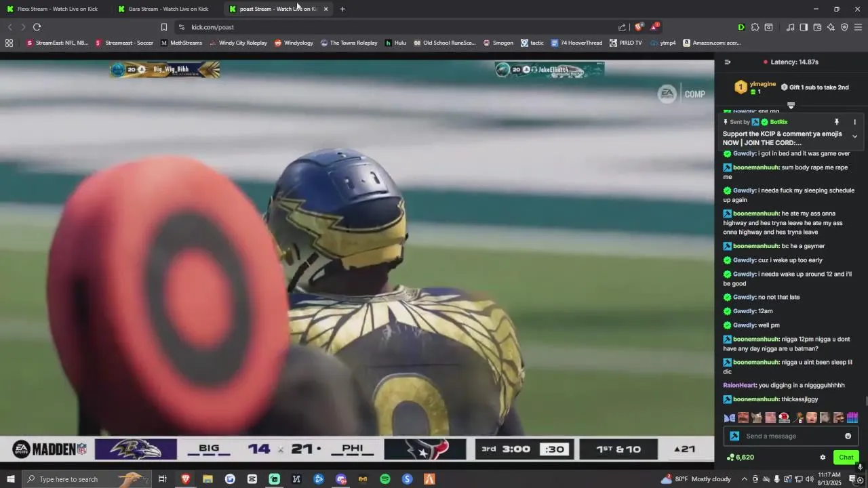Image resolution: width=868 pixels, height=488 pixels.
Task: Switch to the Gara Stream tab
Action: [x=166, y=9]
